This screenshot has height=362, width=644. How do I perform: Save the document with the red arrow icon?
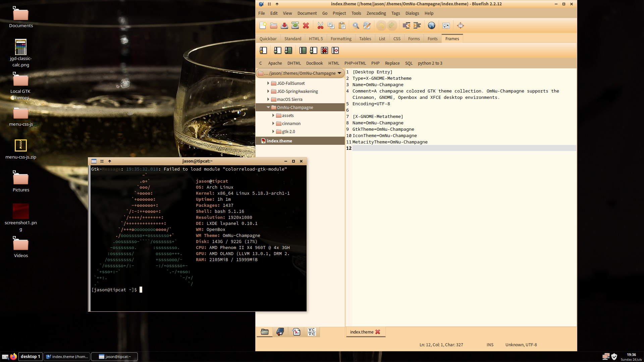pos(284,25)
